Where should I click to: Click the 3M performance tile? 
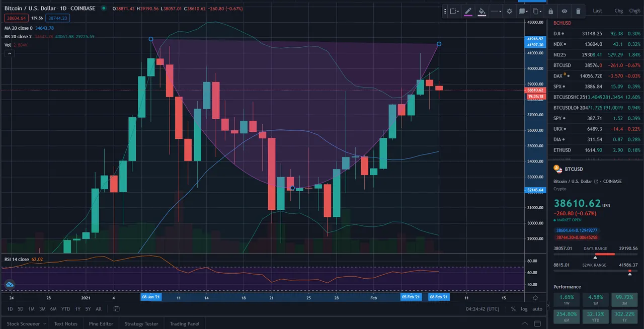624,300
